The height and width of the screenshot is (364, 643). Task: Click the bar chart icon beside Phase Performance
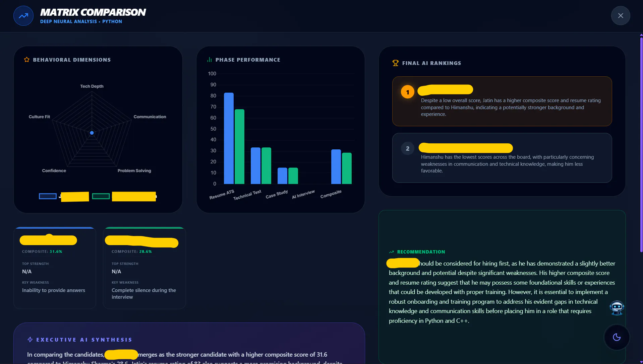(210, 60)
